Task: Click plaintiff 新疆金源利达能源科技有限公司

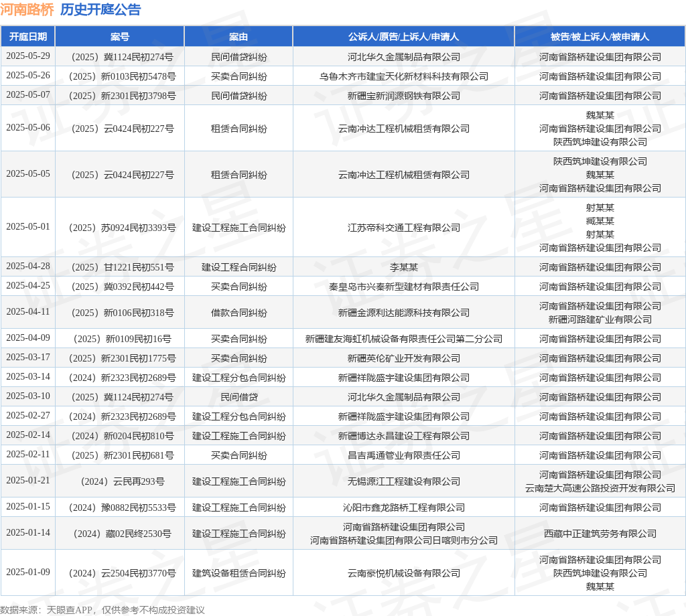Action: 404,313
